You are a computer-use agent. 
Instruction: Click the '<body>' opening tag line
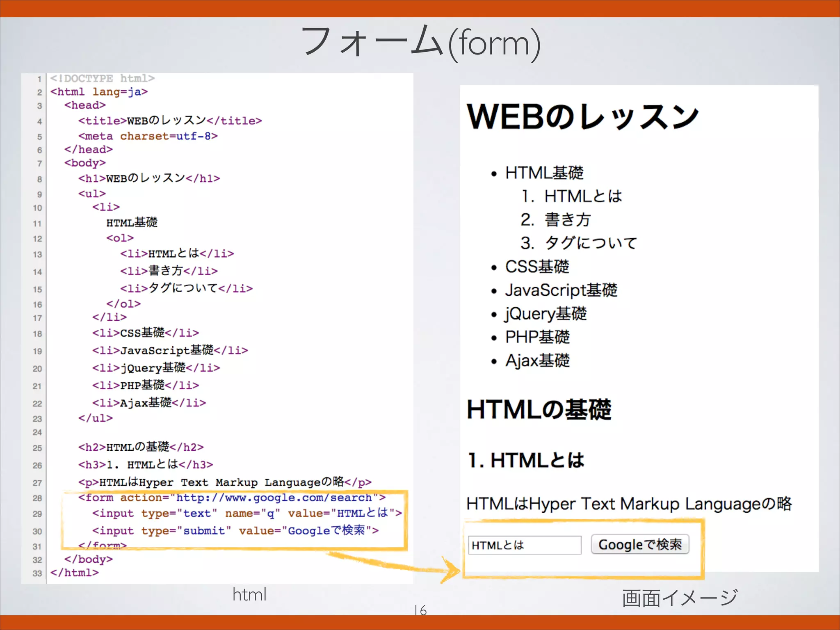click(85, 163)
